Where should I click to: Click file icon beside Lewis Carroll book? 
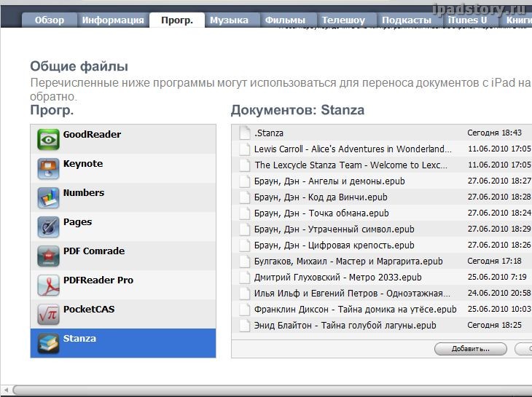[x=245, y=149]
